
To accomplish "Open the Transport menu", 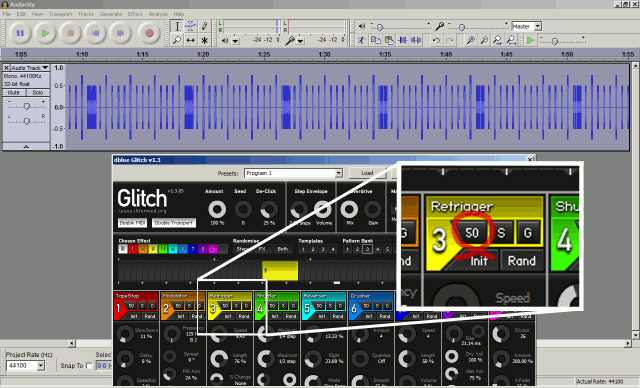I will [x=60, y=14].
